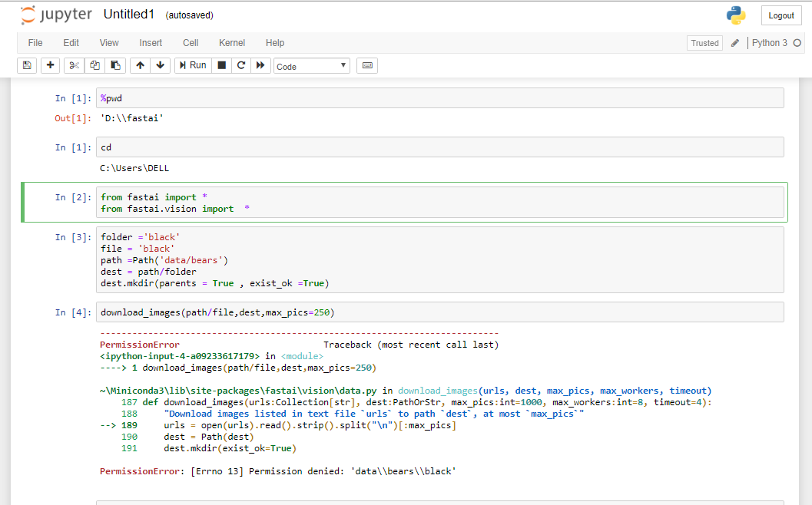Click into the download_images code cell
Viewport: 812px width, 505px height.
click(439, 312)
